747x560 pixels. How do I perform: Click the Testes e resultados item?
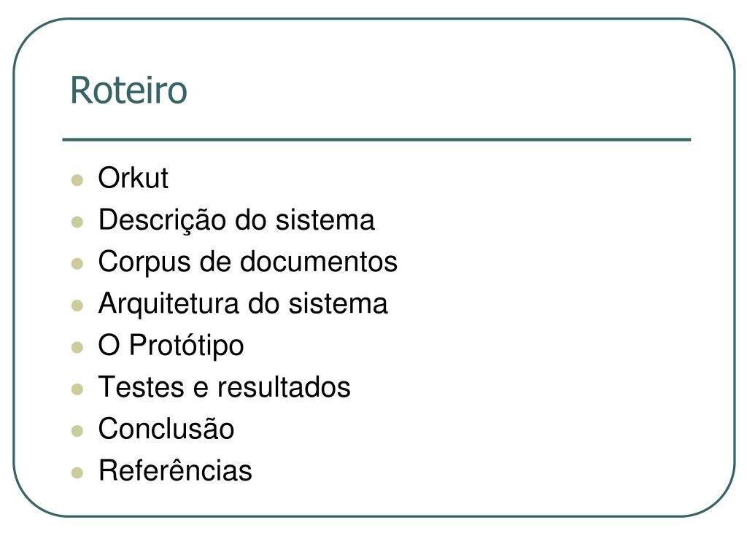coord(225,386)
